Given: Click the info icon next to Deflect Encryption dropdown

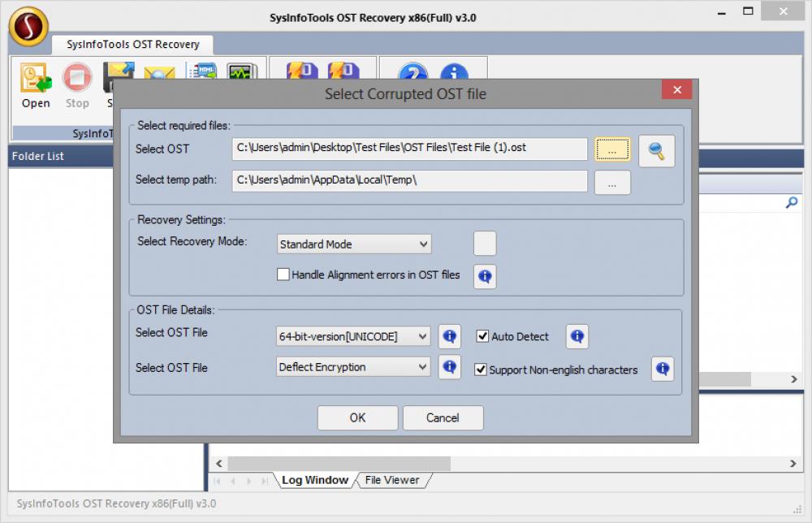Looking at the screenshot, I should point(450,367).
